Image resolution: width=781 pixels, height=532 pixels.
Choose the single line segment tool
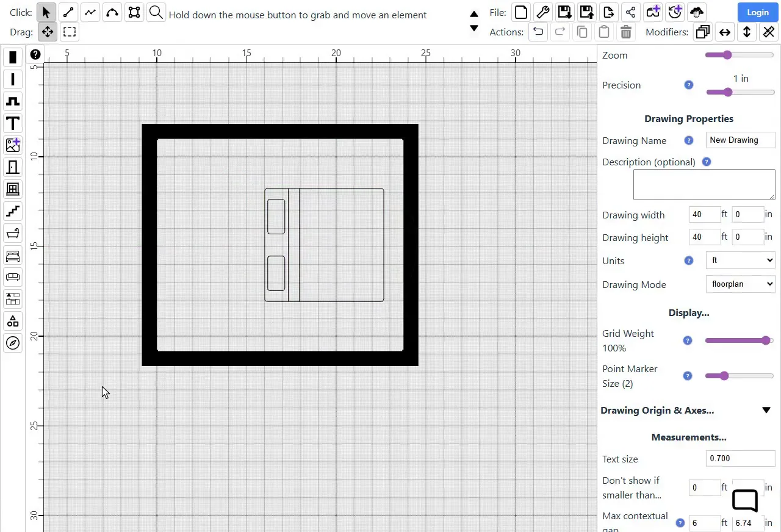[68, 12]
